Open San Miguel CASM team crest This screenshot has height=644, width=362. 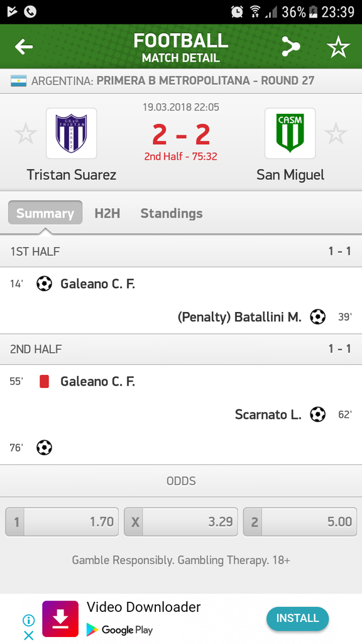tap(290, 133)
